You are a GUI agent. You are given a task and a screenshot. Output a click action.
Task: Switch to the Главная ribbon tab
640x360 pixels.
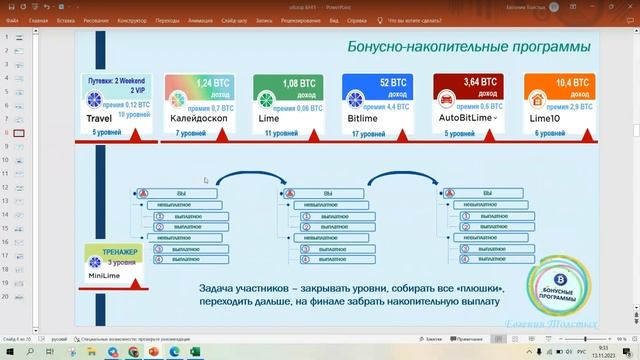(38, 20)
